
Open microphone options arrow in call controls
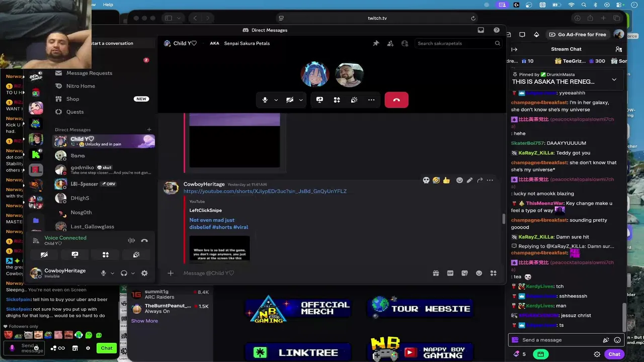click(276, 100)
